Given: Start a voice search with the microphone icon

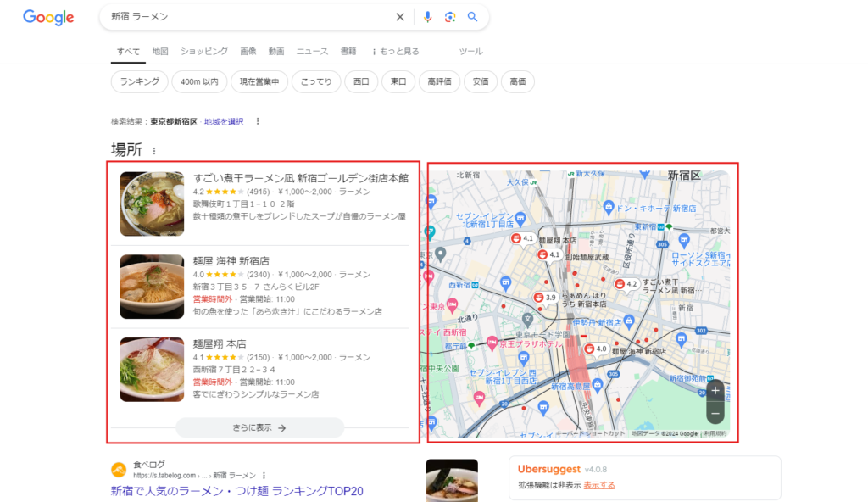Looking at the screenshot, I should (427, 16).
